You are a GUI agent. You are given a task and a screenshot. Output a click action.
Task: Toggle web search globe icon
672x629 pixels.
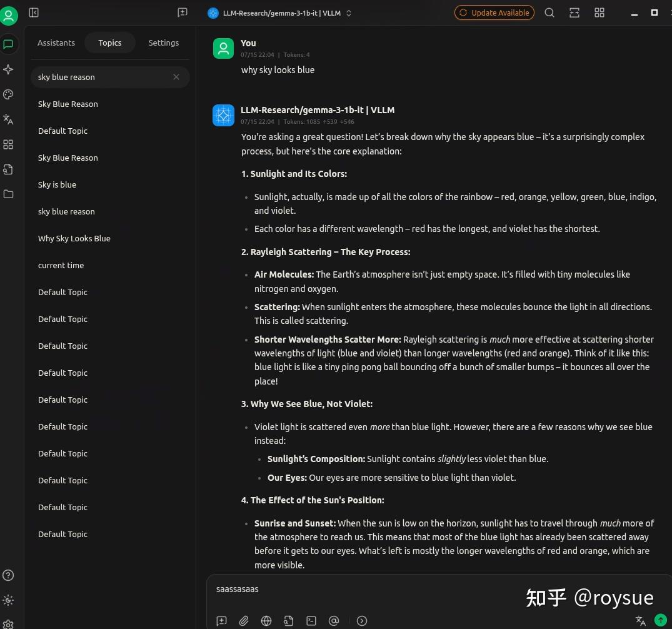pos(266,620)
